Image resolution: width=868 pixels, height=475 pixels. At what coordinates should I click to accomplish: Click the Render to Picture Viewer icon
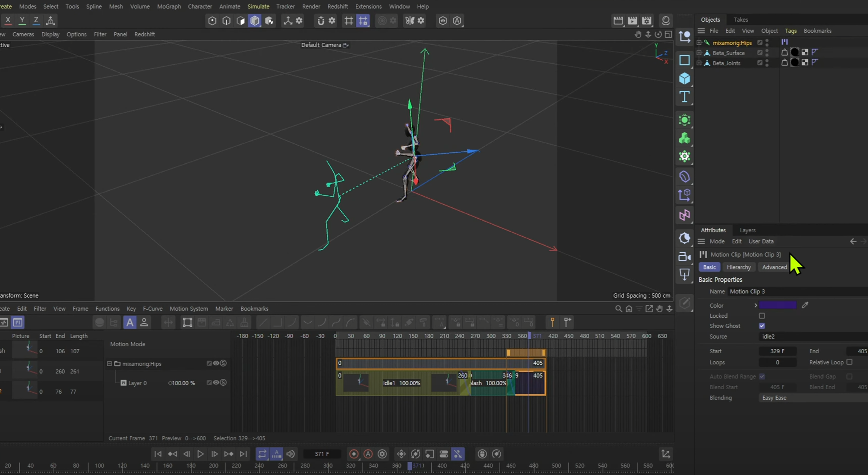tap(632, 20)
